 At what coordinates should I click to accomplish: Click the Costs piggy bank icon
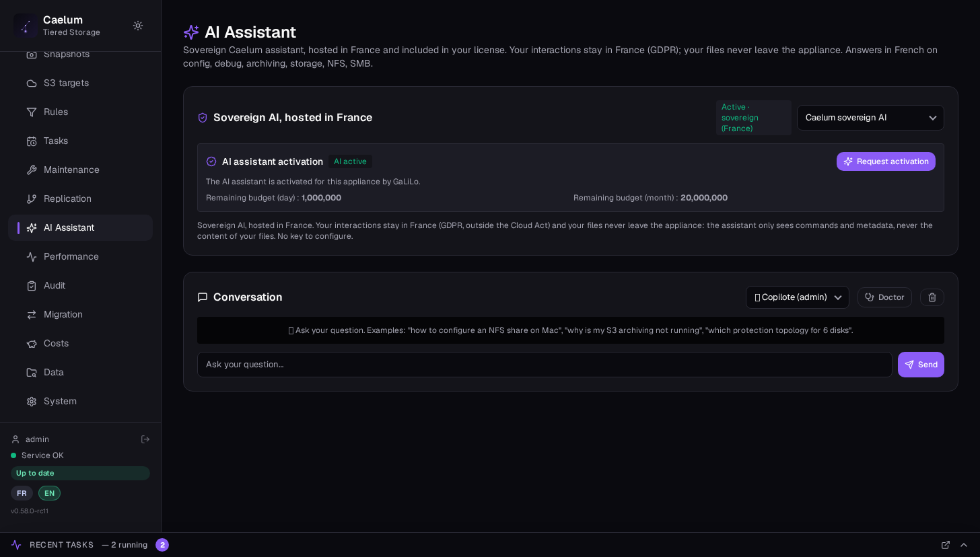(x=32, y=343)
